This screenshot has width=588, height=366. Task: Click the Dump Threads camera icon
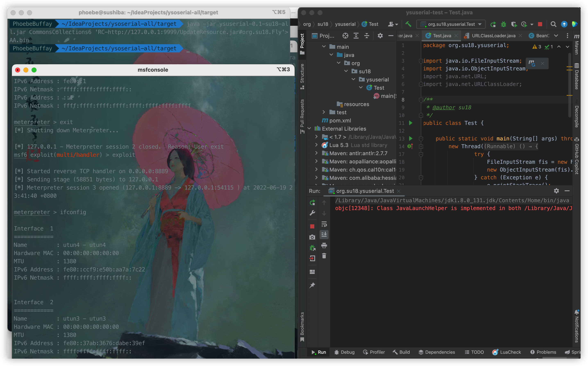pyautogui.click(x=312, y=237)
